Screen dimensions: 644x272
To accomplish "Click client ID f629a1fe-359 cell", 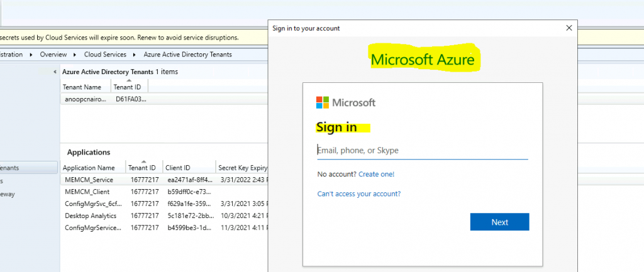I will tap(190, 204).
